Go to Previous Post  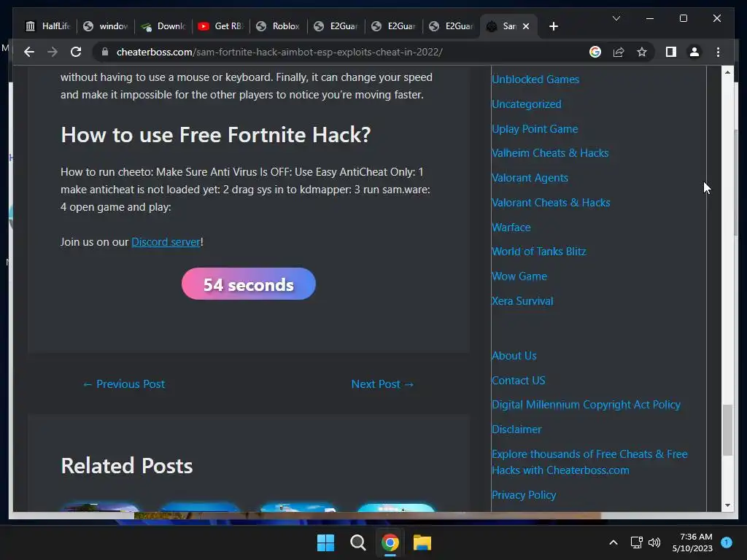(124, 384)
